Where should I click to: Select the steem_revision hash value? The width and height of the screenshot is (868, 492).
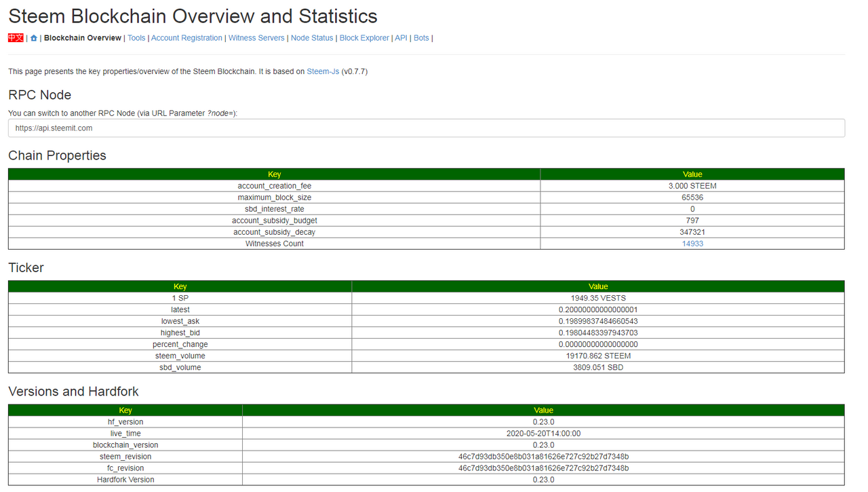(x=543, y=457)
